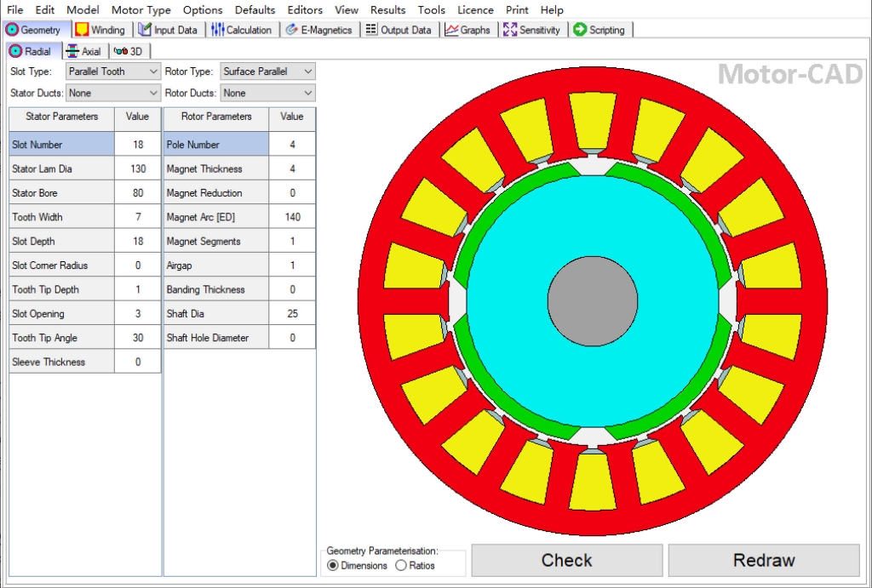
Task: Edit the Magnet Arc [ED] value
Action: coord(293,217)
